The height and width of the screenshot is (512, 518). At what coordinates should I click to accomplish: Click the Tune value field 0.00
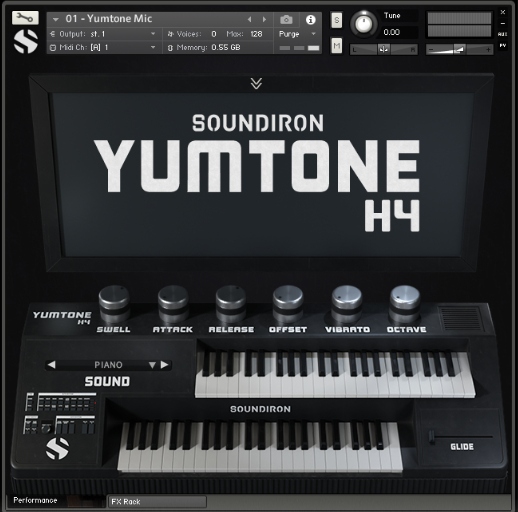(391, 32)
